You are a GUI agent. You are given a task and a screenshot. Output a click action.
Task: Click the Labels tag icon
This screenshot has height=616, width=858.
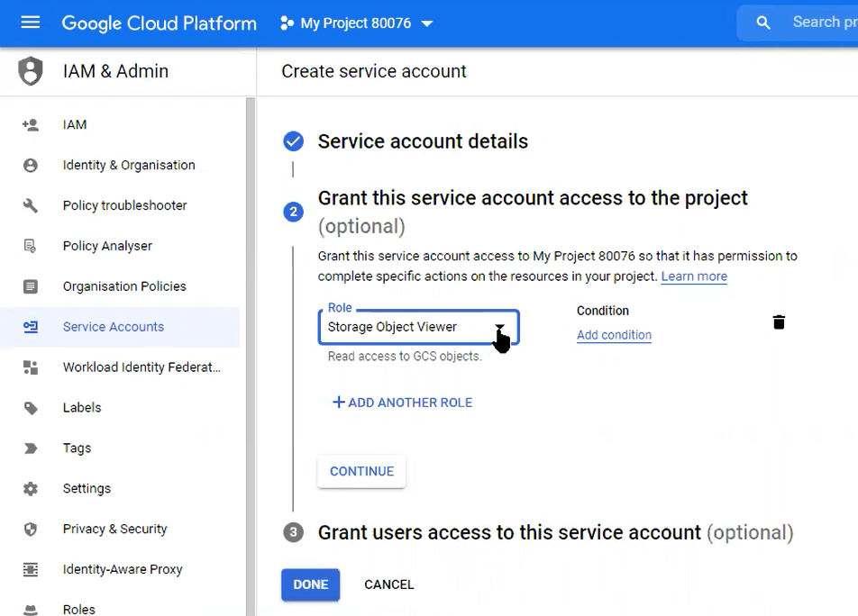31,408
